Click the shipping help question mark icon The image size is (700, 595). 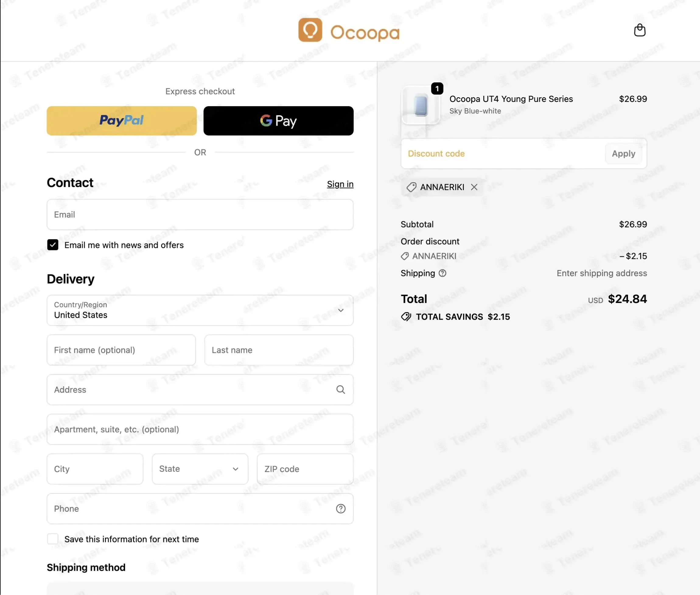(x=442, y=273)
